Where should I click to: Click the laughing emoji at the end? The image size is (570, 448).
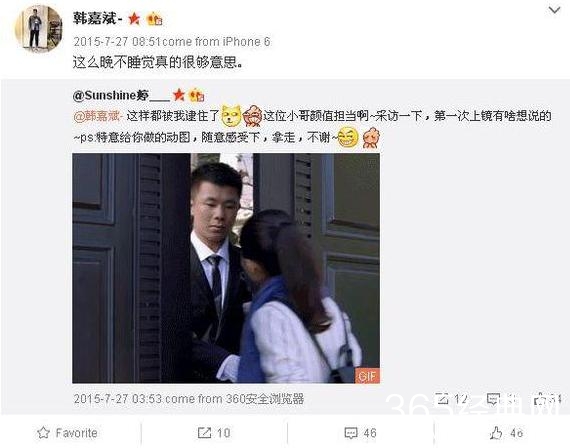(x=348, y=137)
